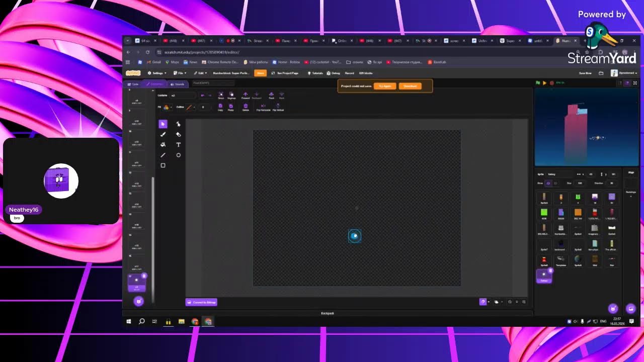The height and width of the screenshot is (362, 644).
Task: Switch to the Costumes tab
Action: click(155, 84)
